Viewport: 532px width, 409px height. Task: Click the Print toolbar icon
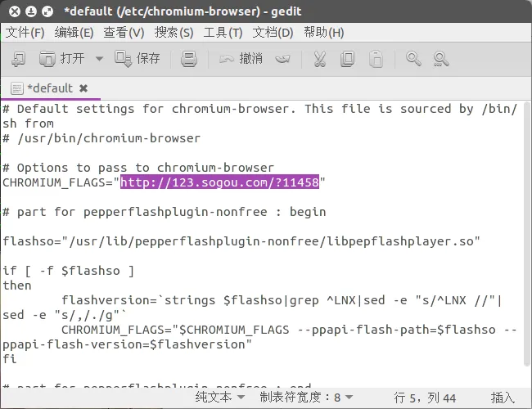click(188, 59)
